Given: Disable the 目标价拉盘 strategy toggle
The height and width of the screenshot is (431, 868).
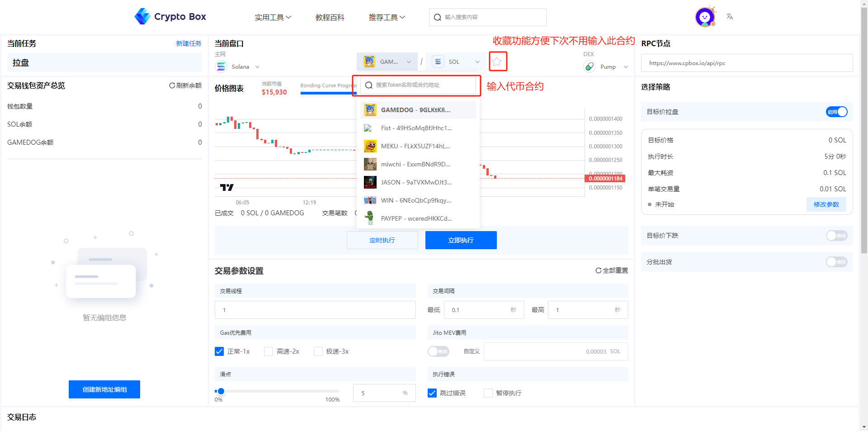Looking at the screenshot, I should 836,112.
